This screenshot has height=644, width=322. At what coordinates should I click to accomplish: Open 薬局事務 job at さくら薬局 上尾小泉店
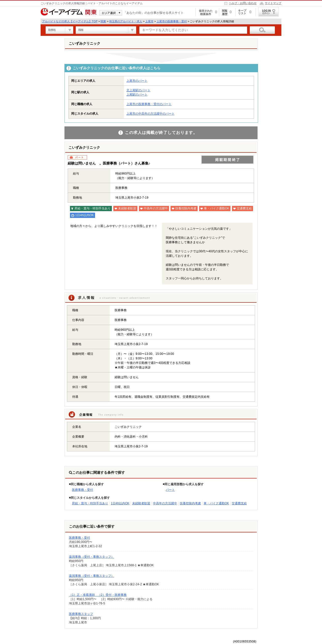pos(92,576)
